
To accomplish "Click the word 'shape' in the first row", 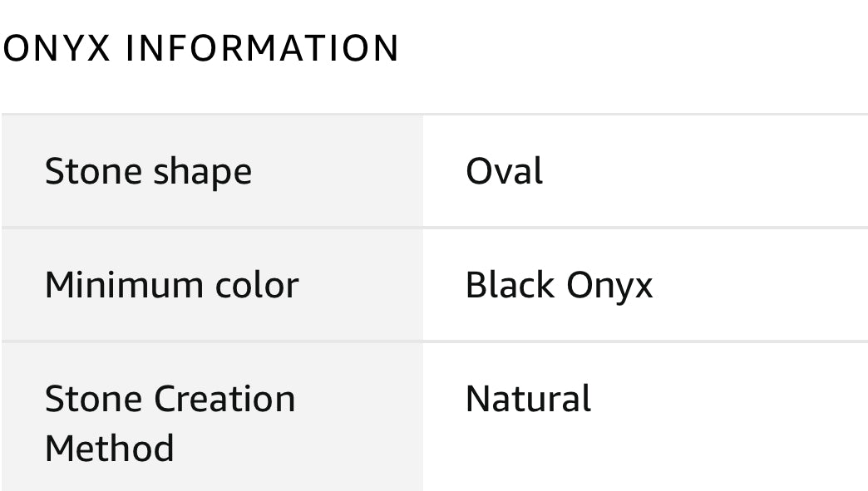I will (x=203, y=173).
